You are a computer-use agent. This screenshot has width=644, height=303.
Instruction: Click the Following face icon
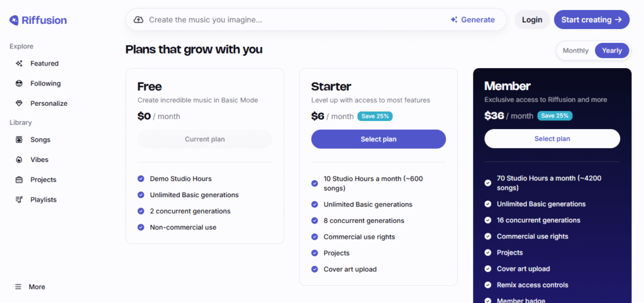click(19, 83)
